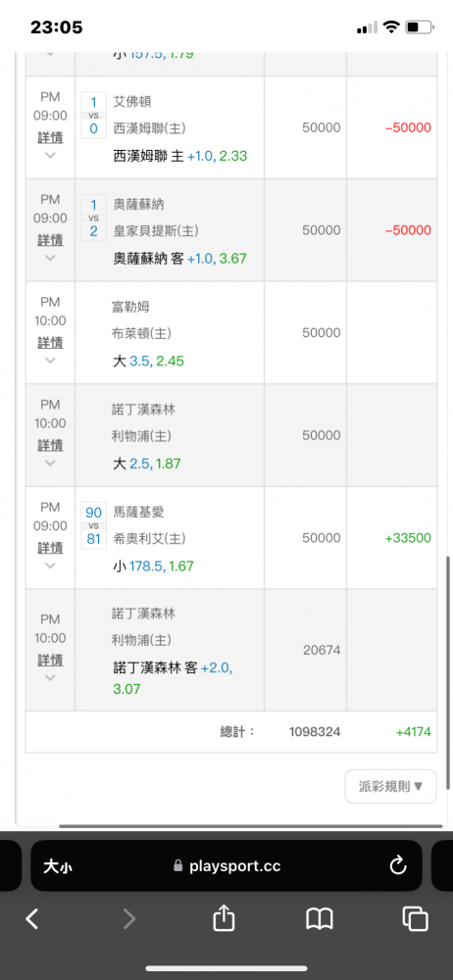Expand chevron under 艾佛頓 match 詳情
This screenshot has width=453, height=980.
(50, 155)
